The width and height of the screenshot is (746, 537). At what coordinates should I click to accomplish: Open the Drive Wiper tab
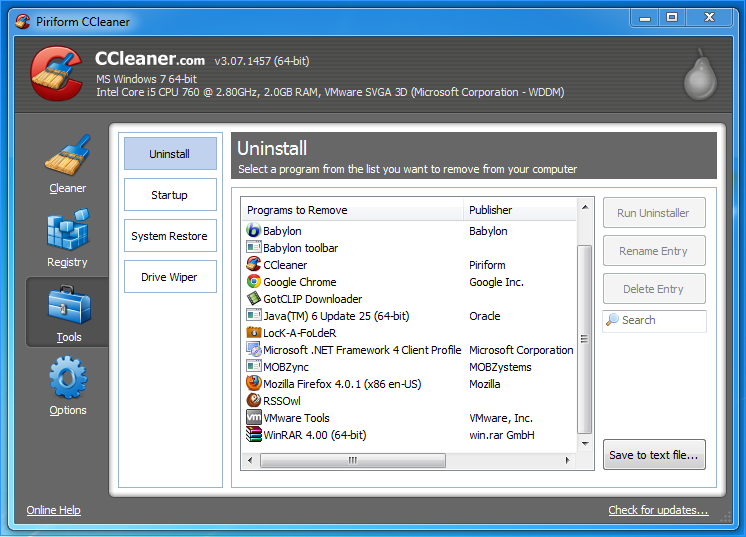point(170,276)
